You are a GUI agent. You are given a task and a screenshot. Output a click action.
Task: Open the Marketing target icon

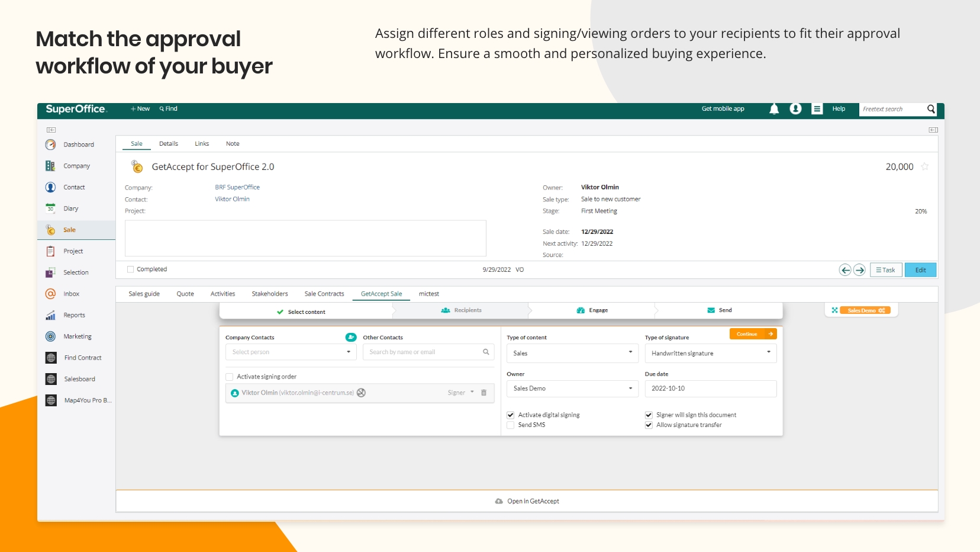coord(51,336)
